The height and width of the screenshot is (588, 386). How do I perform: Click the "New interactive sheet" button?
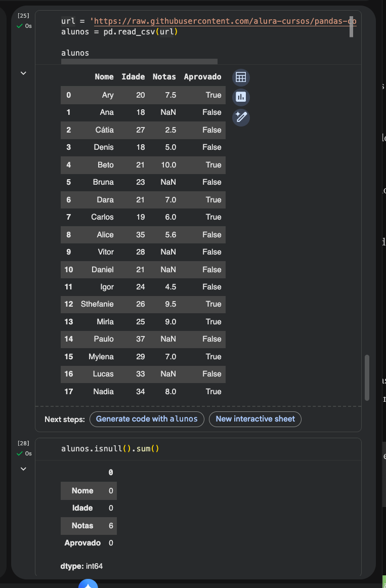tap(255, 419)
